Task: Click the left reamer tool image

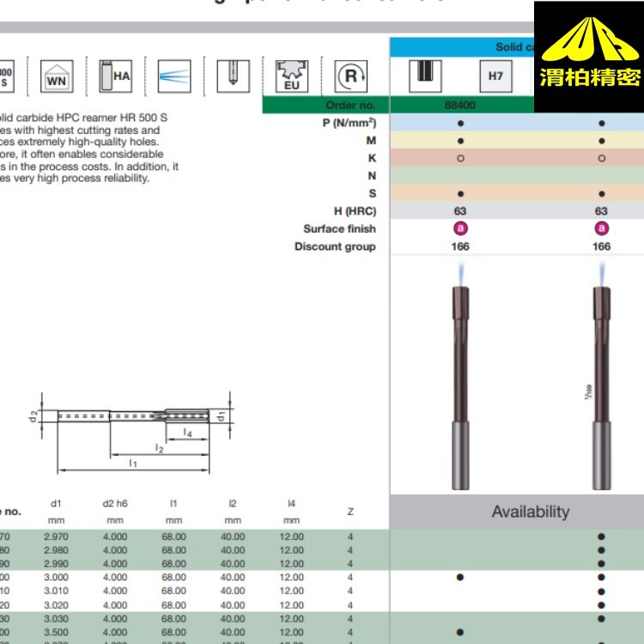Action: click(461, 378)
